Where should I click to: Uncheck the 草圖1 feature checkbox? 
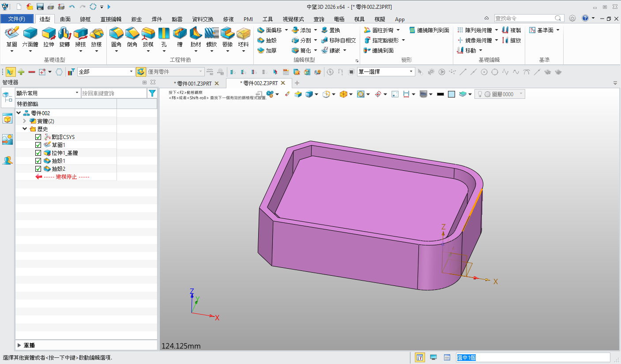click(38, 145)
